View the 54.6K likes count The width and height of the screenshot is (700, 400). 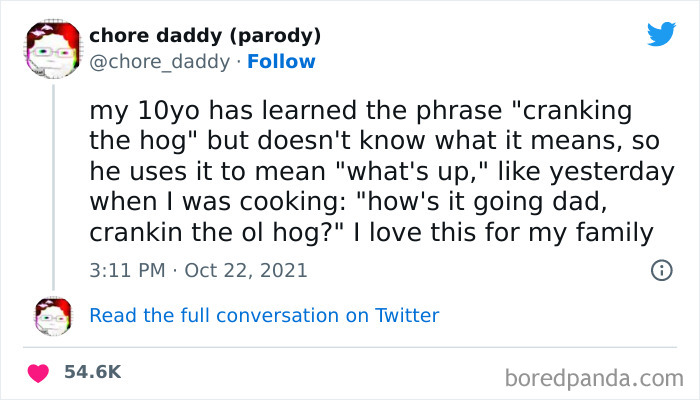click(93, 372)
